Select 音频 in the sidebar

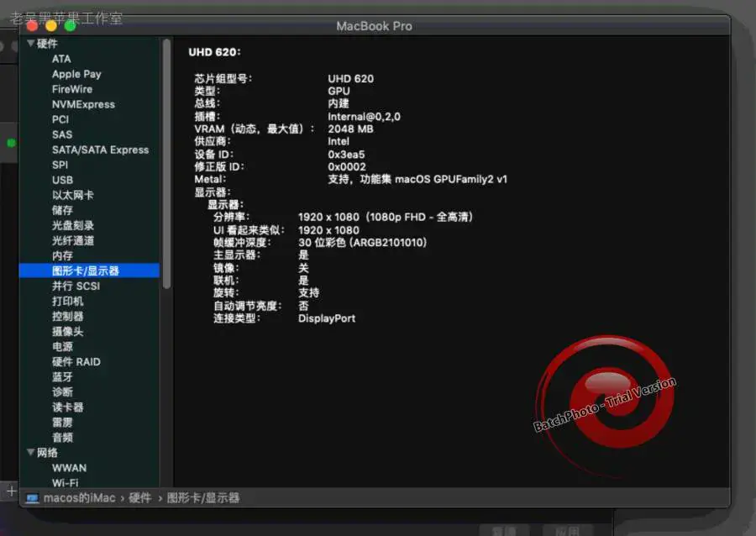tap(63, 438)
